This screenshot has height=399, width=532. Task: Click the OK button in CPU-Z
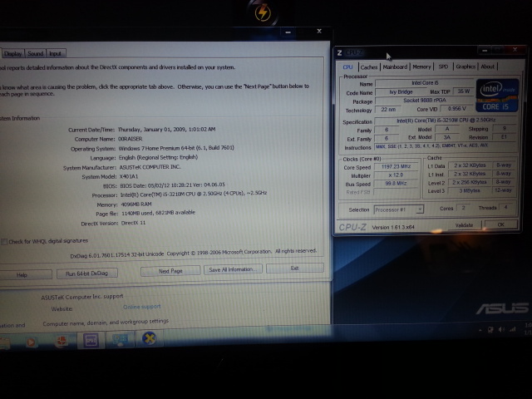coord(500,224)
